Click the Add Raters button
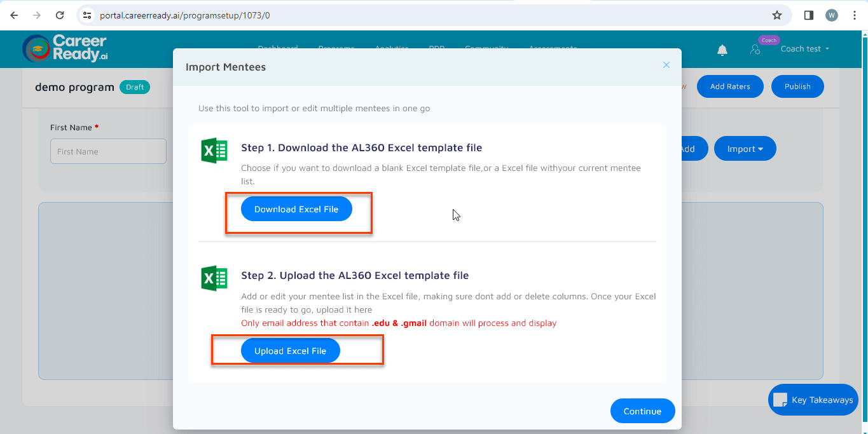 tap(730, 86)
